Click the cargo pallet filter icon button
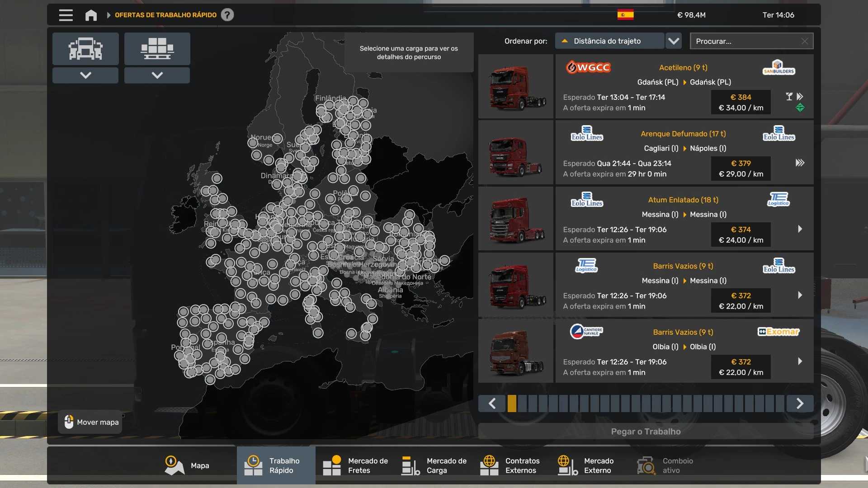This screenshot has width=868, height=488. (157, 48)
